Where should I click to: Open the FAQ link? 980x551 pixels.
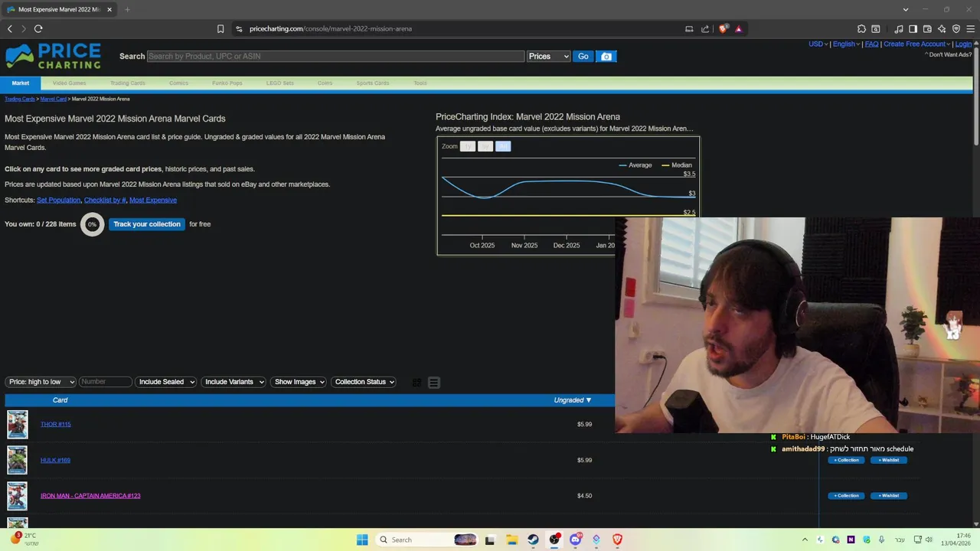point(871,44)
